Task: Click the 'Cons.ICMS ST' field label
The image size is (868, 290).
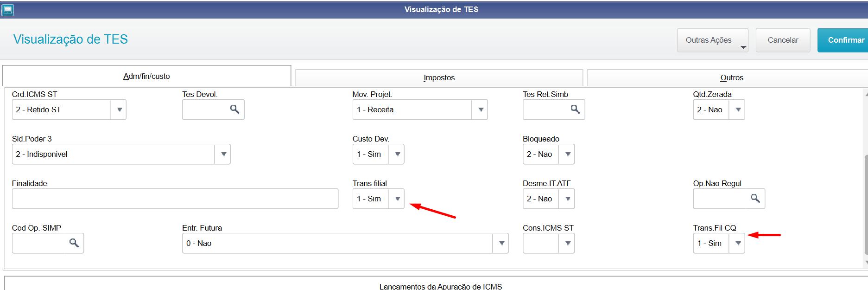Action: (x=548, y=228)
